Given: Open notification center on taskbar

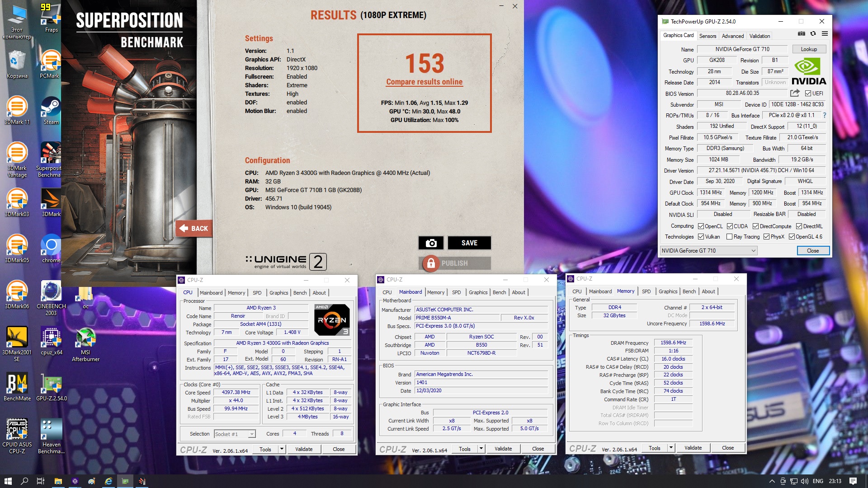Looking at the screenshot, I should point(853,481).
